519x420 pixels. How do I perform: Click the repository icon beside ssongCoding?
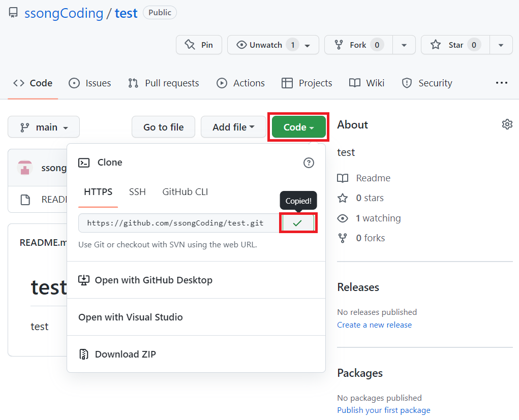[13, 13]
